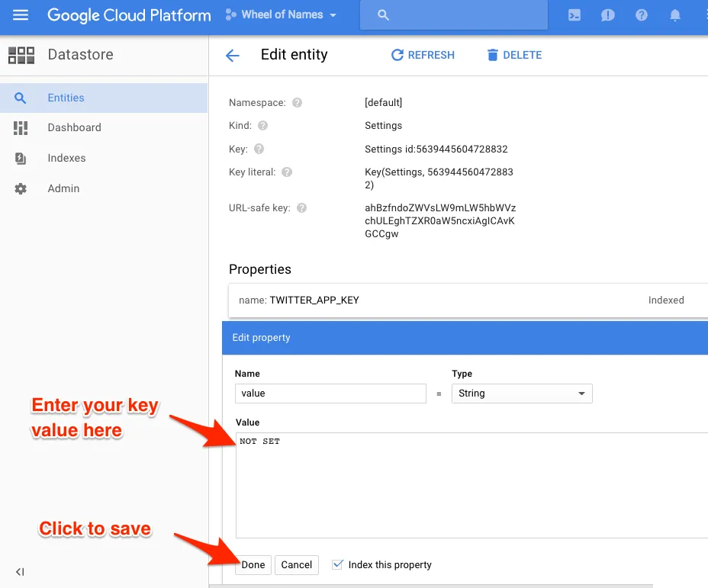Click the property Name input field
The width and height of the screenshot is (708, 588).
[330, 394]
